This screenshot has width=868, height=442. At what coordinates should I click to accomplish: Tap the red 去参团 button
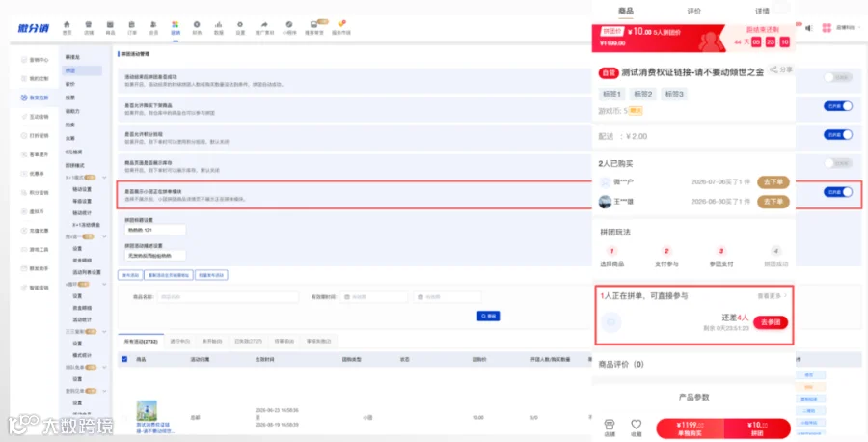770,322
